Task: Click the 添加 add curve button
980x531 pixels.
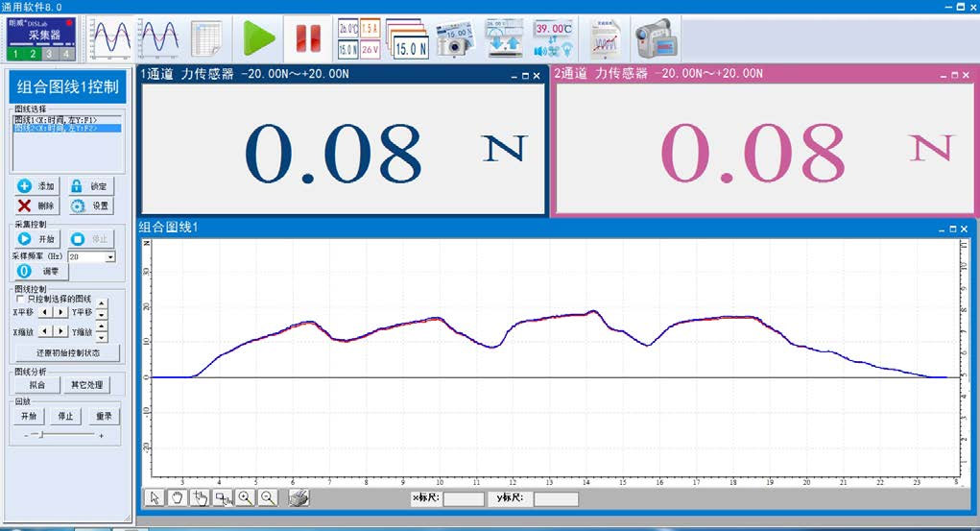Action: point(36,185)
